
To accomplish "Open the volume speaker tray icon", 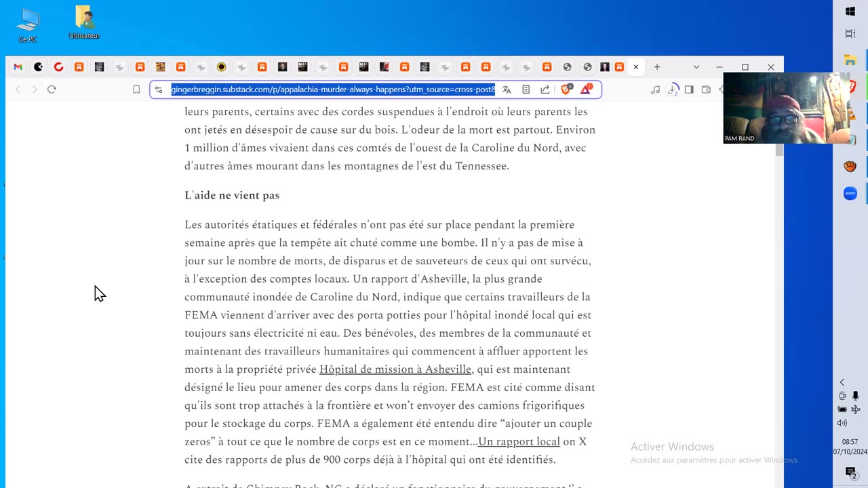I will tap(842, 423).
